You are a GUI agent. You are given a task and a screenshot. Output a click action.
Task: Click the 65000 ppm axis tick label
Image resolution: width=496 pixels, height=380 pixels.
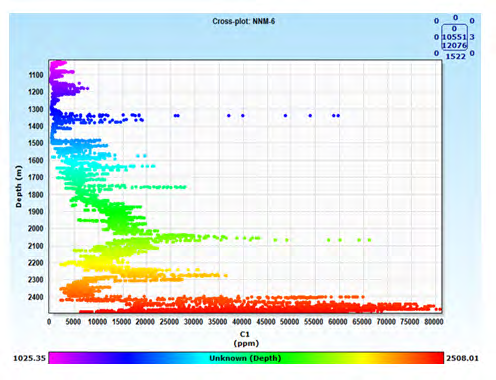362,322
